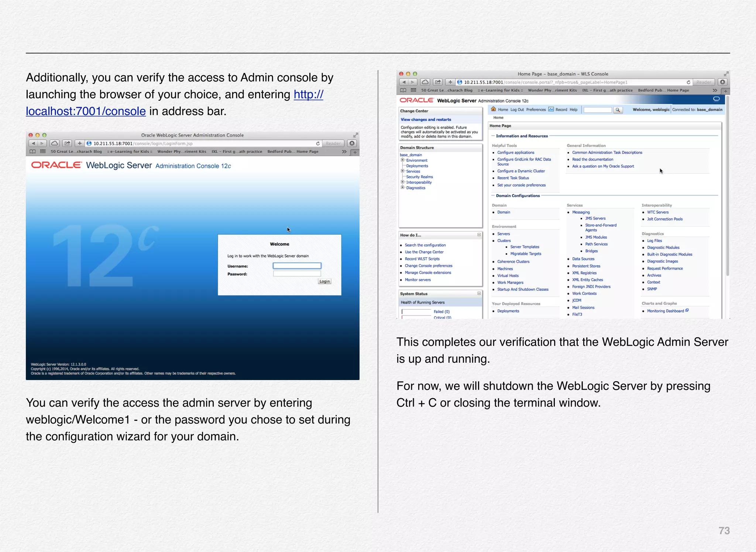The height and width of the screenshot is (552, 756).
Task: Open the Configure applications link
Action: click(x=515, y=152)
